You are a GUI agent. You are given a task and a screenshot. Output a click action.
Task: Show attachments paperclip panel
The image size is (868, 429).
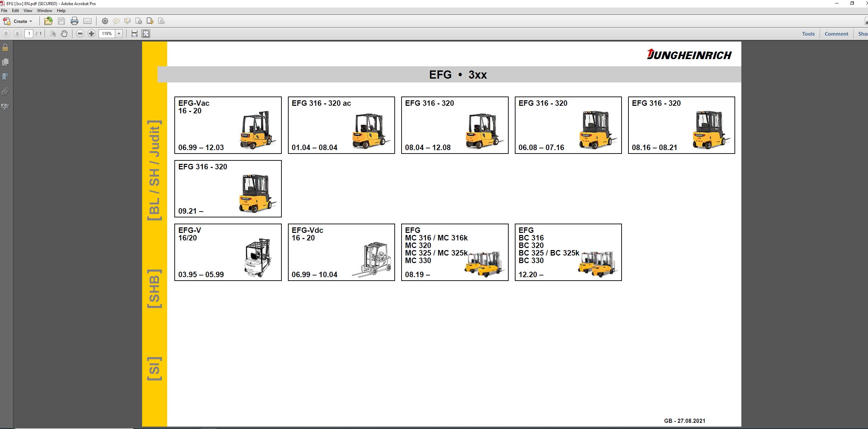point(5,91)
